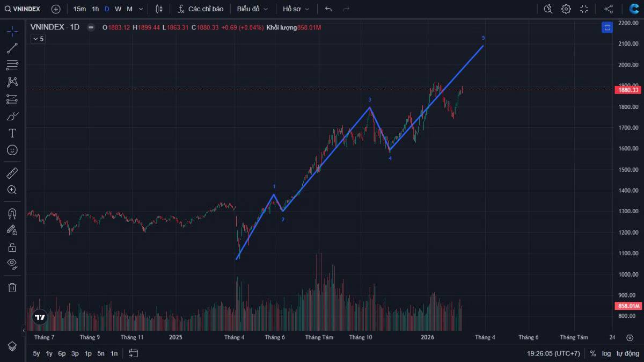Click the share chart icon

(x=608, y=9)
